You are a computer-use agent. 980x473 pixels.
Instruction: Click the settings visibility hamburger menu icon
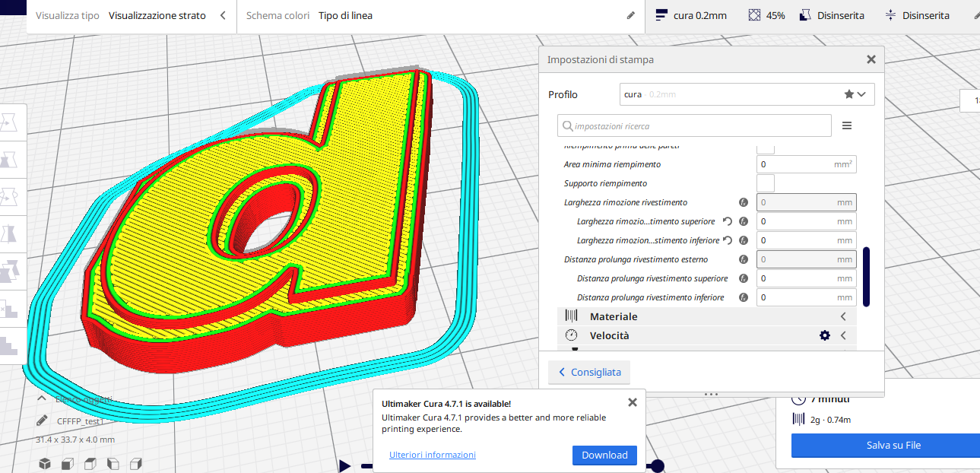click(846, 125)
